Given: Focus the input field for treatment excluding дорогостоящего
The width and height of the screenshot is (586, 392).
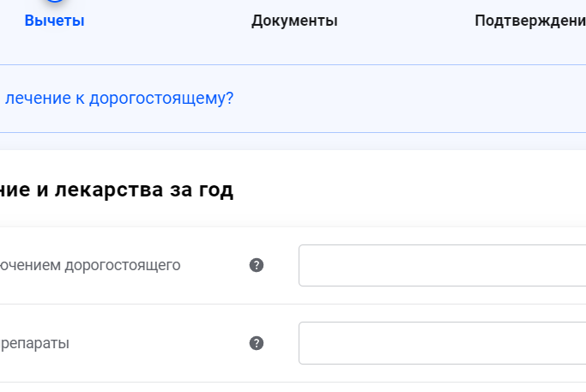Looking at the screenshot, I should point(442,265).
